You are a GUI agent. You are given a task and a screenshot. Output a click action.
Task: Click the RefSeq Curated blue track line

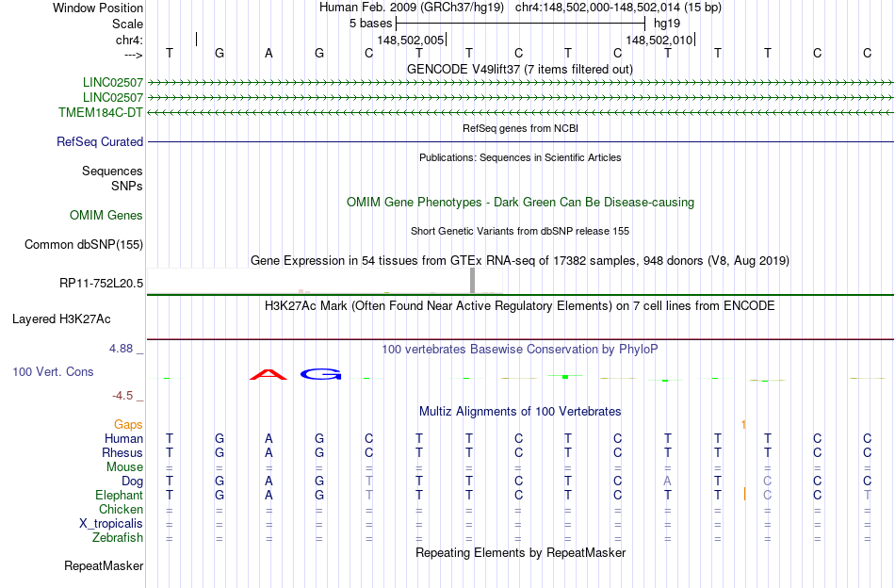[x=520, y=141]
